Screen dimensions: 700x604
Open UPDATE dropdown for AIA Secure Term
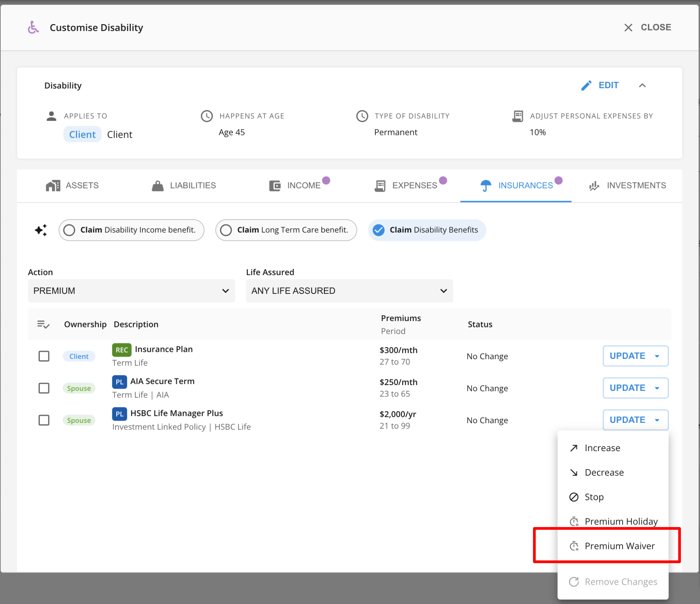635,388
